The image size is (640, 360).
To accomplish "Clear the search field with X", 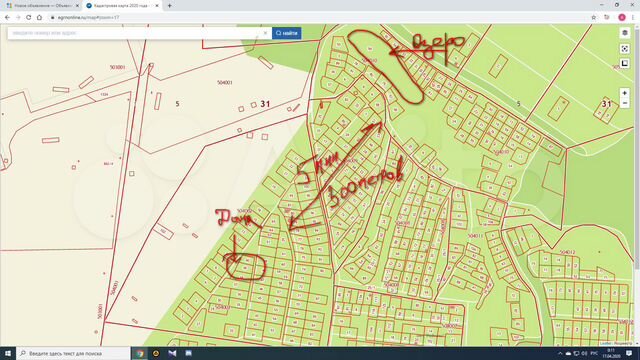I will 265,33.
